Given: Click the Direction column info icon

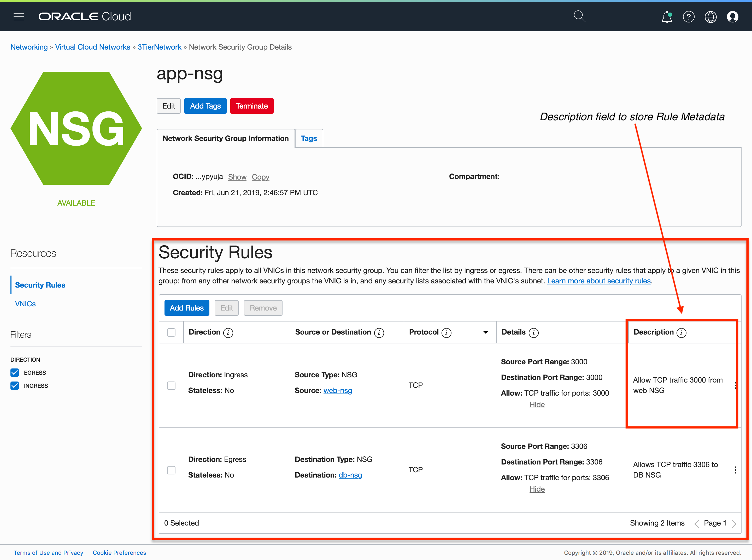Looking at the screenshot, I should pyautogui.click(x=228, y=332).
